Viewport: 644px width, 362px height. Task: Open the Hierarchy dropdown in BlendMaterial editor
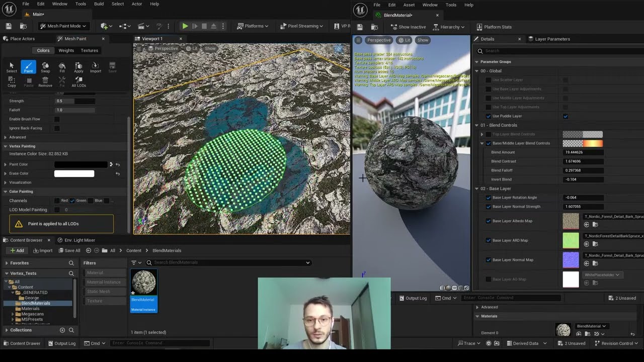pos(449,27)
